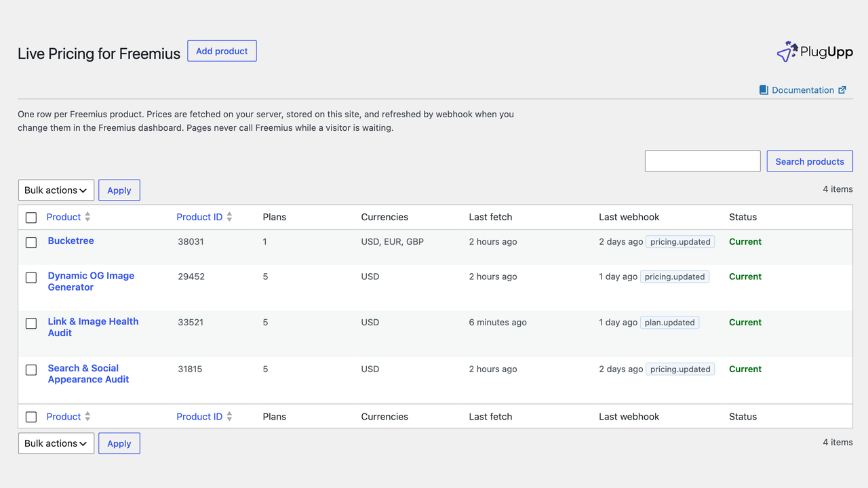Sort by Product ID in the top header
The width and height of the screenshot is (868, 488).
[x=199, y=217]
